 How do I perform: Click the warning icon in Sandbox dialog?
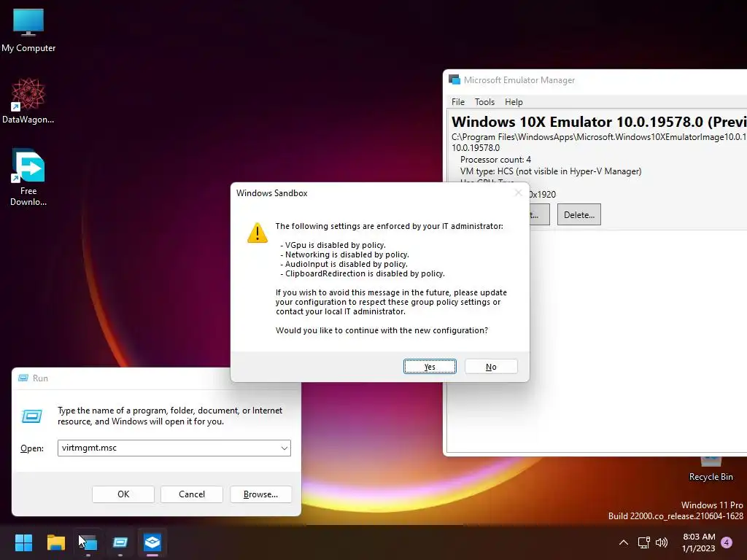(x=258, y=233)
